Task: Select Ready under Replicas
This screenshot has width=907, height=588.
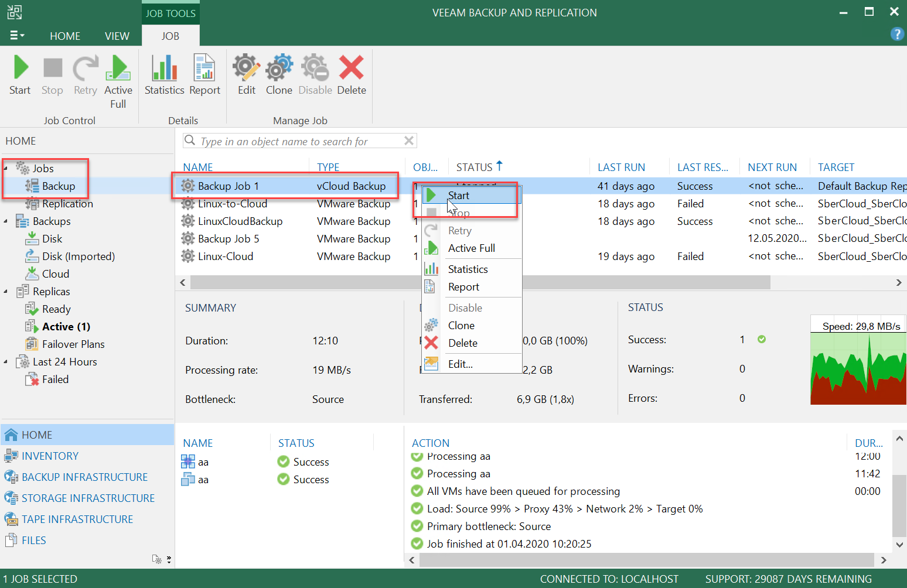Action: click(x=56, y=309)
